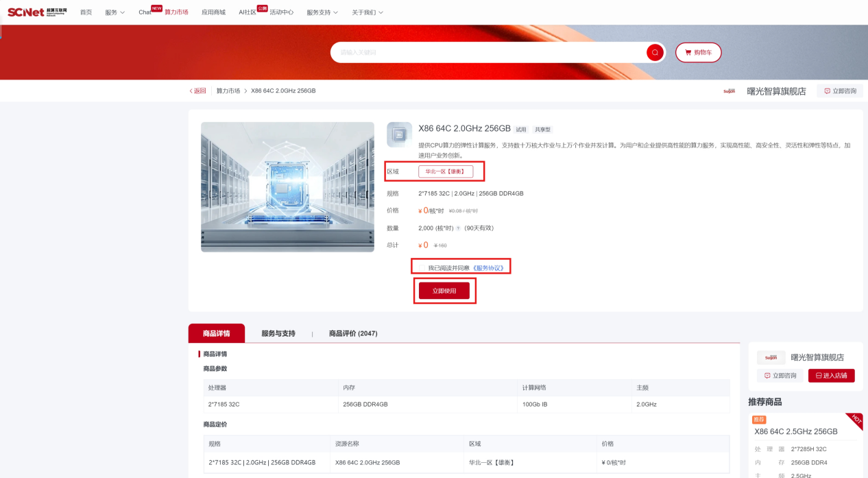The image size is (868, 478).
Task: Click the search keyword input field
Action: pos(487,53)
